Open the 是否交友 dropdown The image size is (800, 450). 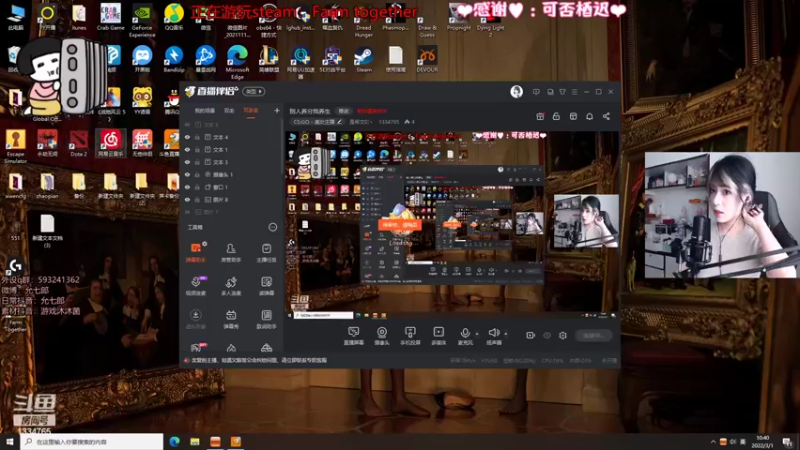coord(362,122)
